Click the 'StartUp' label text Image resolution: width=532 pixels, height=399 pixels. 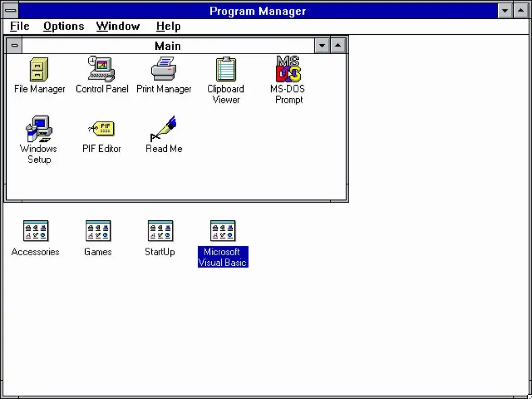(160, 252)
